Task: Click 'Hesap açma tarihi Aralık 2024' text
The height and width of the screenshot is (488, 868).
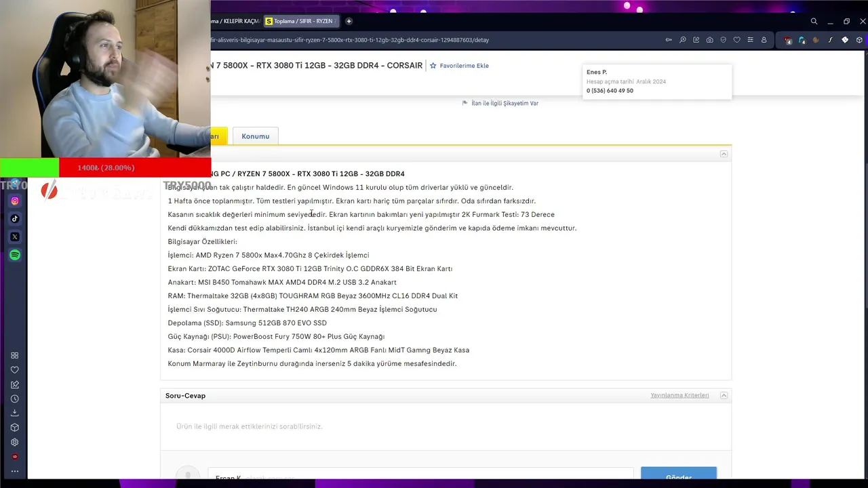Action: 626,81
